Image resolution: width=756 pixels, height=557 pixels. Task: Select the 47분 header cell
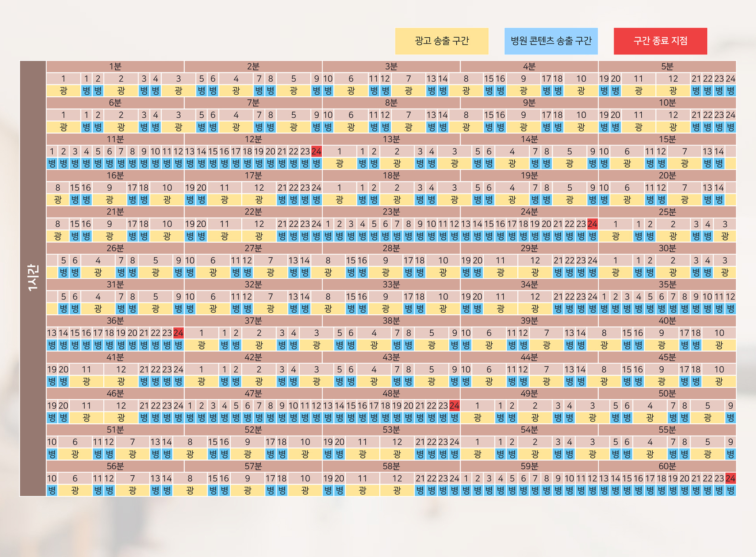253,393
